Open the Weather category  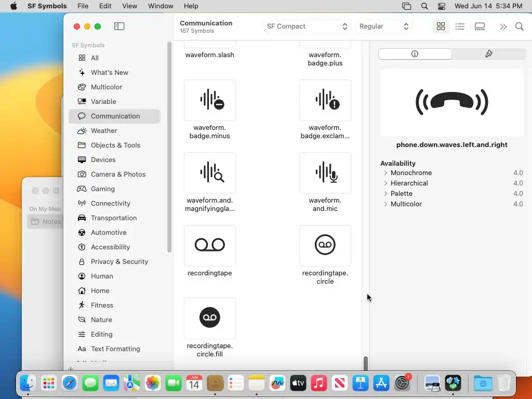point(114,130)
